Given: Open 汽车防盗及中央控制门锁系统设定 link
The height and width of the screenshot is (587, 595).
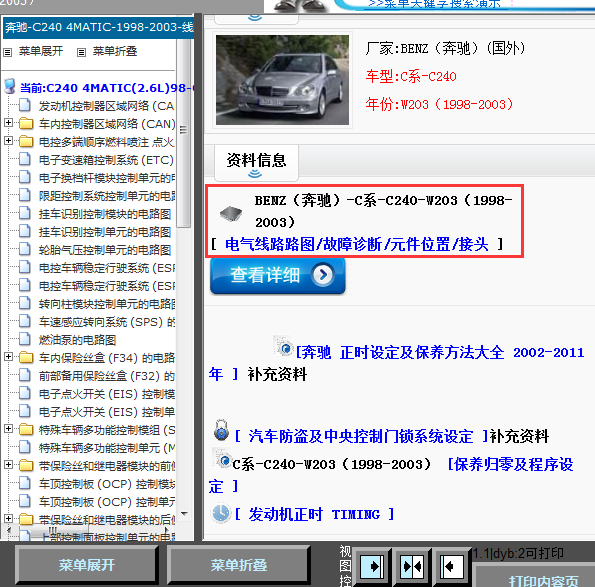Looking at the screenshot, I should click(361, 436).
